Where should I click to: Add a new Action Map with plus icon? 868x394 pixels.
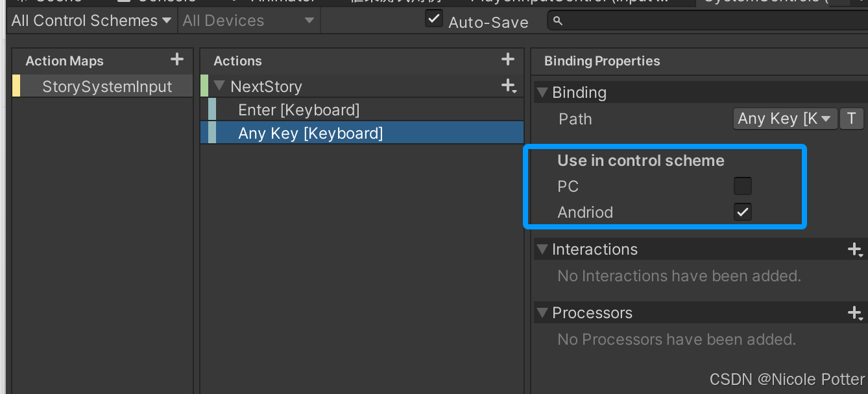[x=176, y=60]
